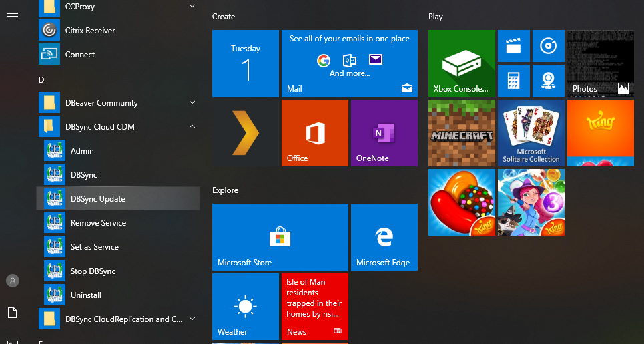This screenshot has height=344, width=644.
Task: Open the Minecraft game tile
Action: [x=462, y=133]
